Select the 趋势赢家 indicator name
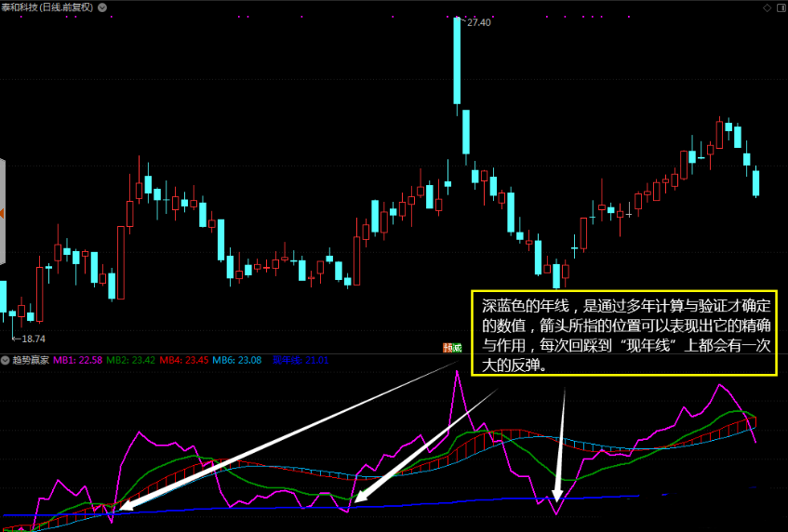788x532 pixels. (31, 360)
